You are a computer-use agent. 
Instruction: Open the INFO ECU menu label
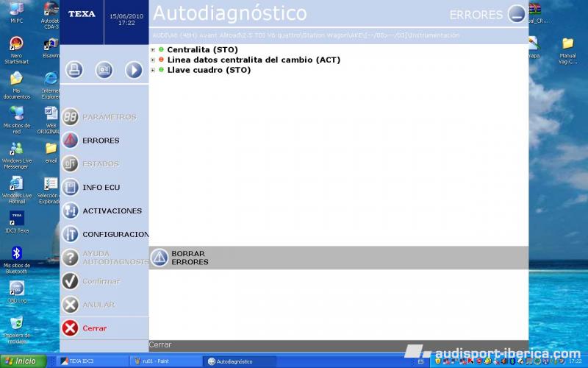tap(101, 188)
